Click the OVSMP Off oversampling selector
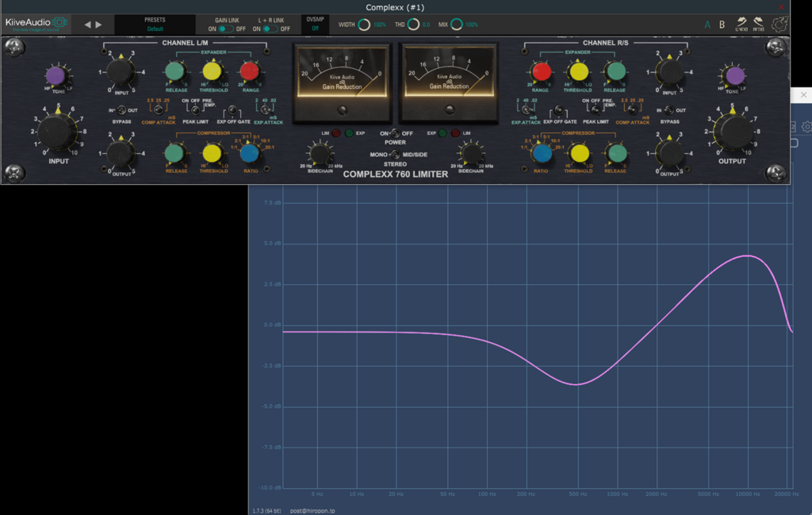 (x=315, y=25)
